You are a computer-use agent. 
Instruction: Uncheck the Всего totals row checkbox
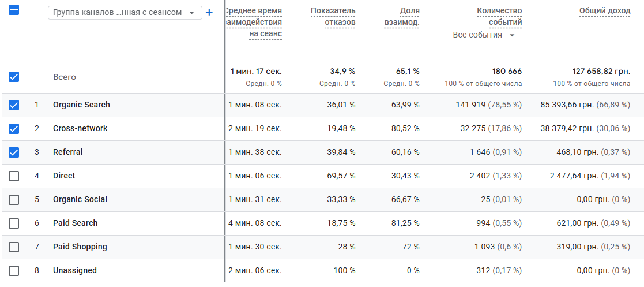[x=14, y=77]
